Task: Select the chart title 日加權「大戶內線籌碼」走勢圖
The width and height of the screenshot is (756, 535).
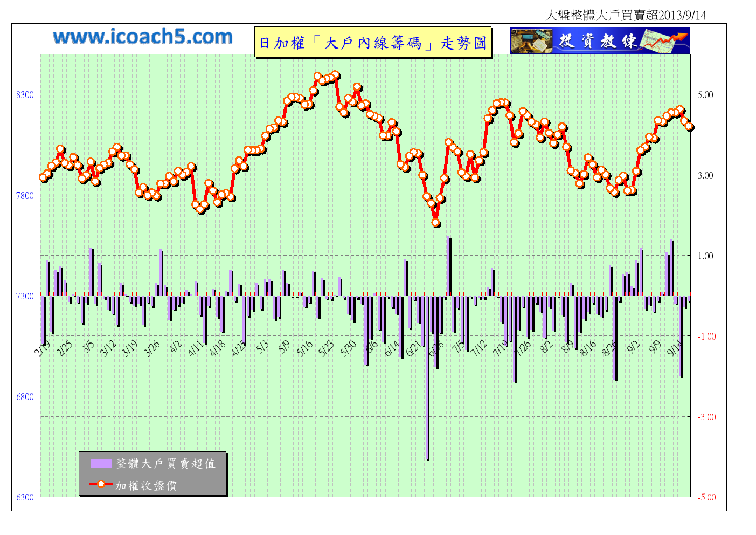Action: pos(373,42)
